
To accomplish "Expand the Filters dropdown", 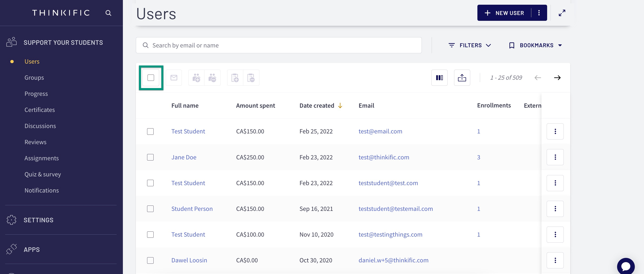I will tap(470, 45).
